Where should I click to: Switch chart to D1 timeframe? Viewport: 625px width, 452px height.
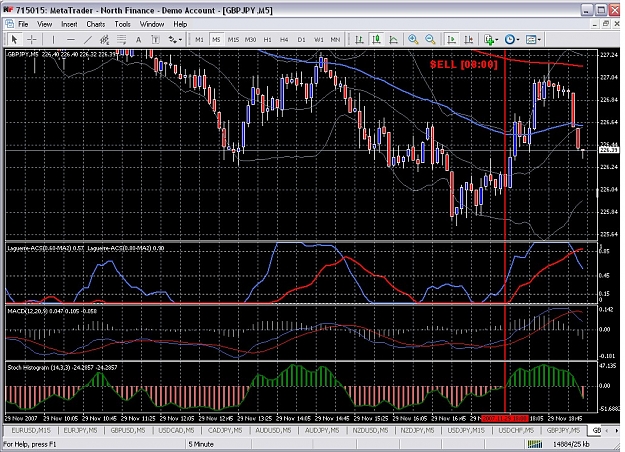click(301, 39)
